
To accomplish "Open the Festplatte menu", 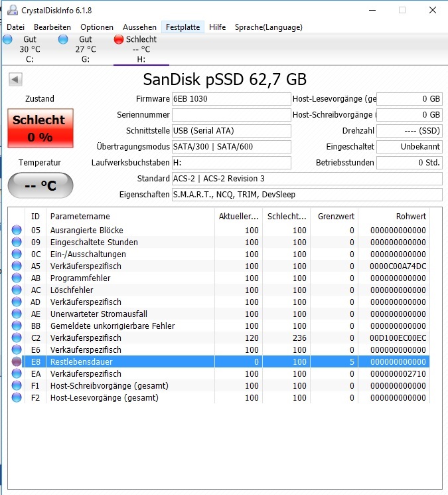I will (183, 27).
